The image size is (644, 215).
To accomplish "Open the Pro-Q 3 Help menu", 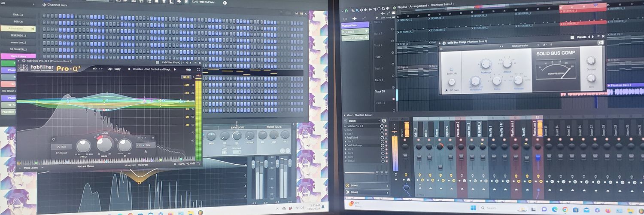I will coord(188,69).
